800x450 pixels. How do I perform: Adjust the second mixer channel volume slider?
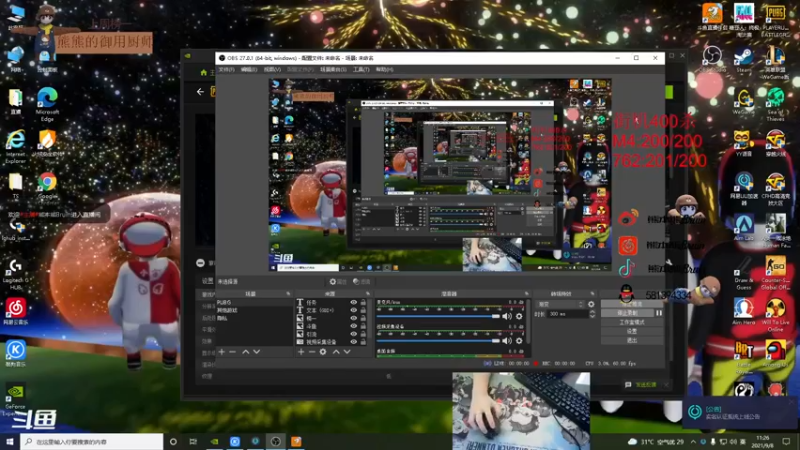coord(438,340)
